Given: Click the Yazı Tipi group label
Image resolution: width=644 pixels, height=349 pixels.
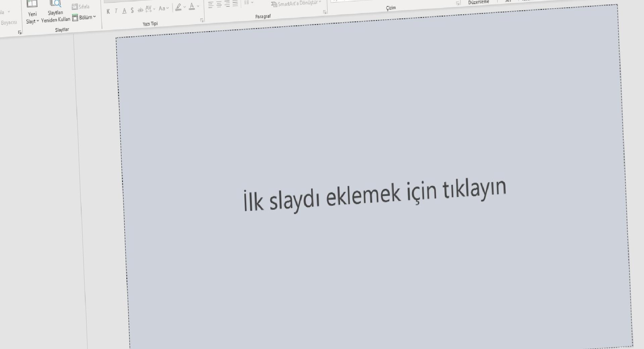Looking at the screenshot, I should pos(150,24).
